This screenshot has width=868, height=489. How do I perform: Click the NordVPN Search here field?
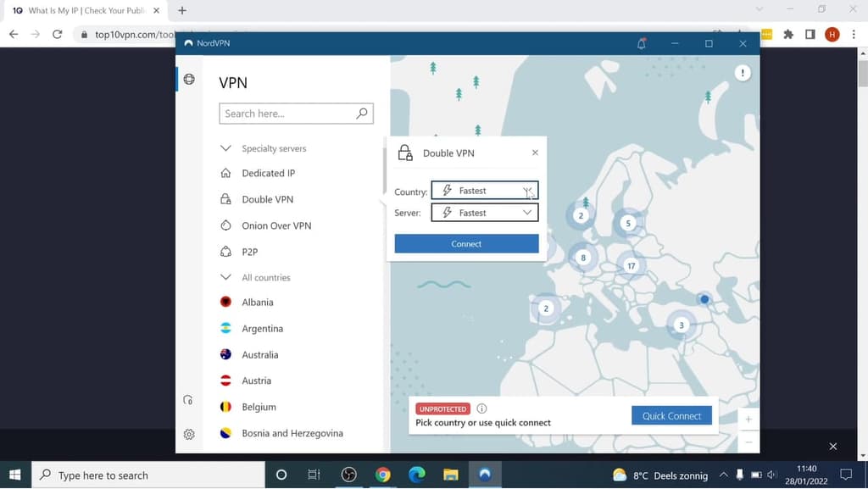tap(296, 114)
